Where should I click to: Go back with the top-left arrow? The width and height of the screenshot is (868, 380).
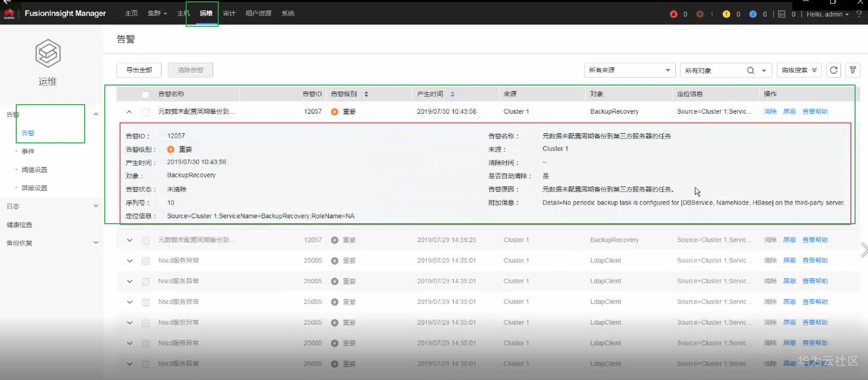7,2
